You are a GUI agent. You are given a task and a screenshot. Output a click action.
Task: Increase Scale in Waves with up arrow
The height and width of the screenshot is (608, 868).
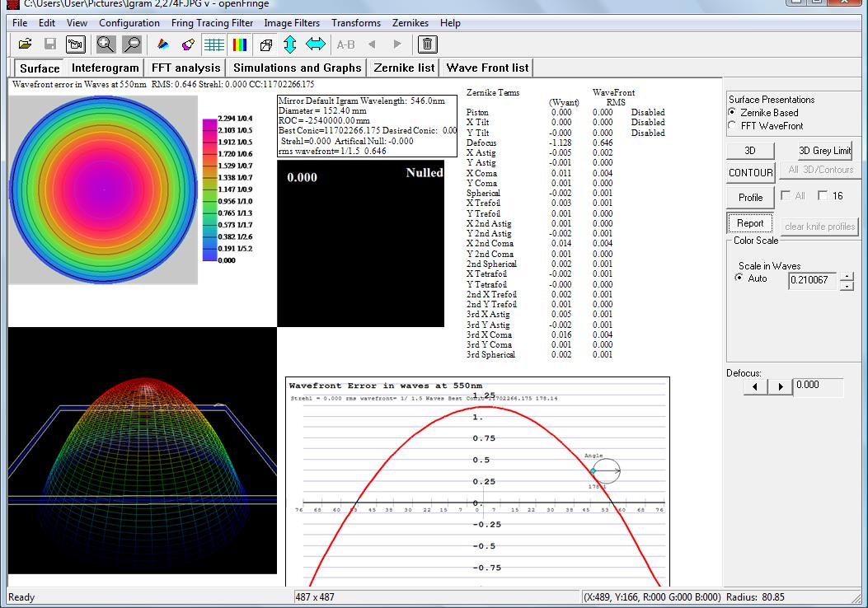tap(847, 277)
